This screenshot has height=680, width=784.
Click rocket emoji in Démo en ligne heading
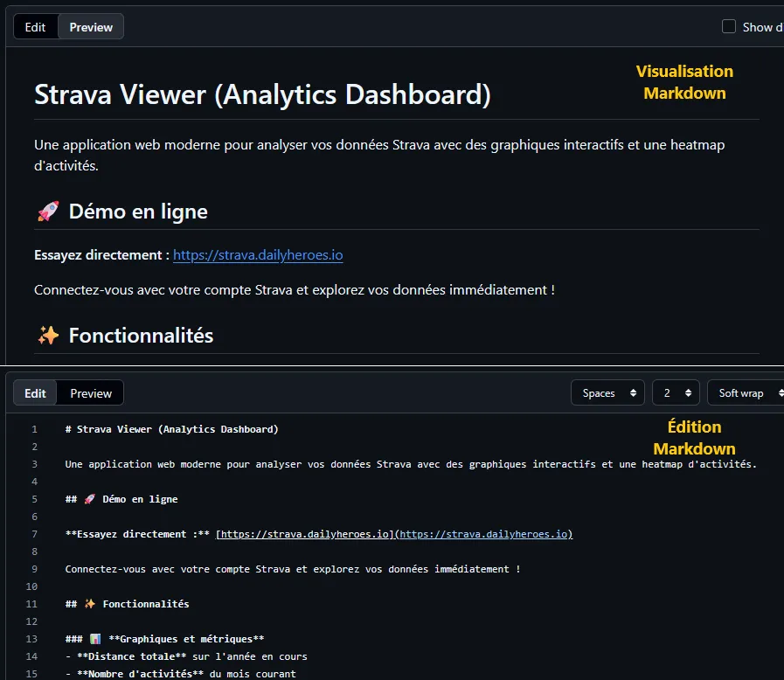pyautogui.click(x=48, y=212)
